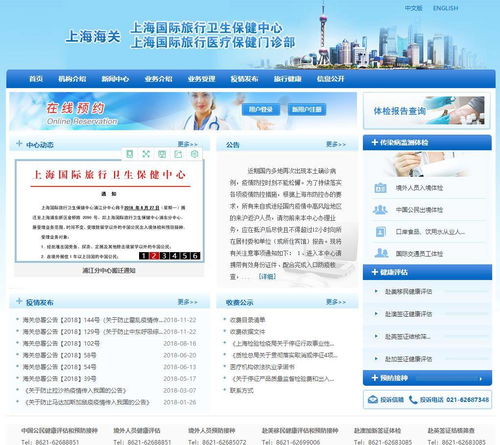Open the 新闻中心 nav menu item
The width and height of the screenshot is (500, 445).
115,79
